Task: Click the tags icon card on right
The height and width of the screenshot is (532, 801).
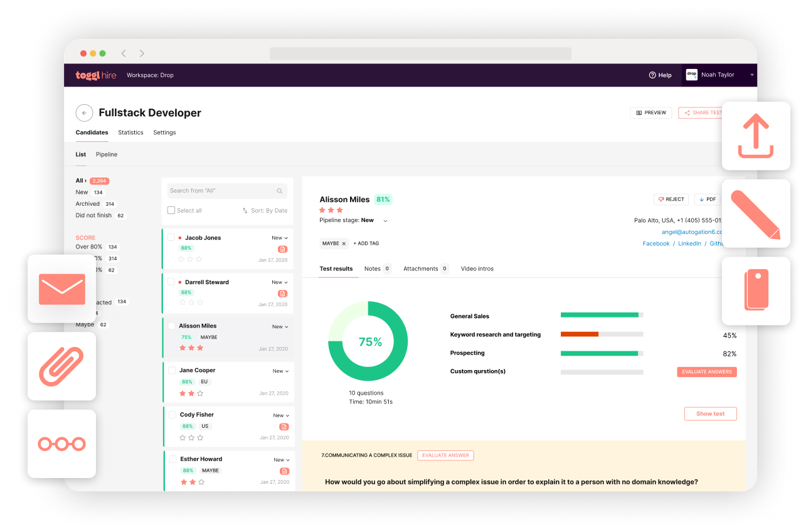Action: click(x=756, y=291)
